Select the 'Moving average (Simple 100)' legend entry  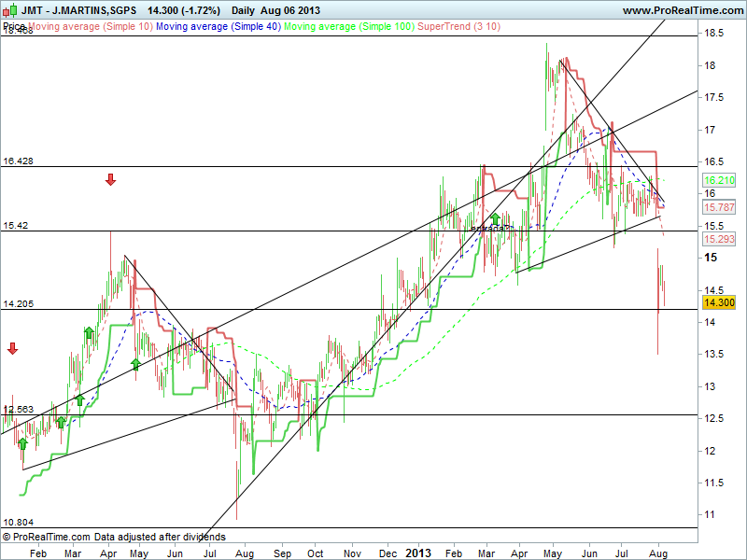(349, 27)
